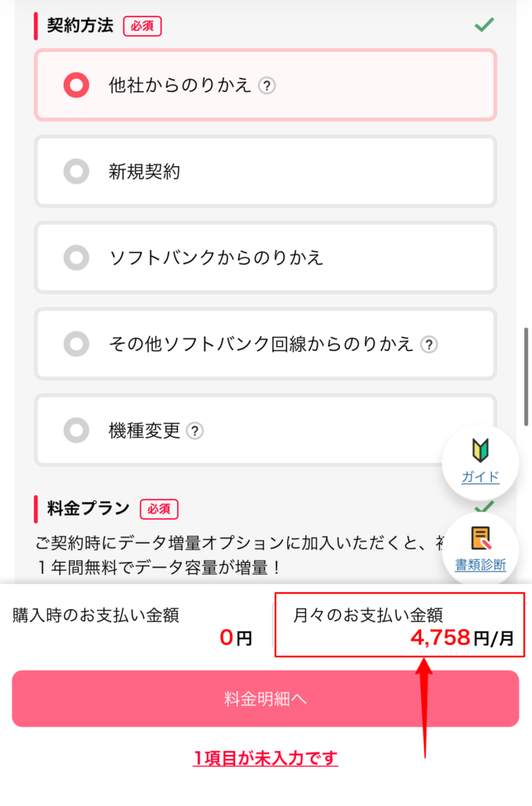Open help icon for その他ソフトバンク回線からのりかえ
The height and width of the screenshot is (806, 532).
427,345
